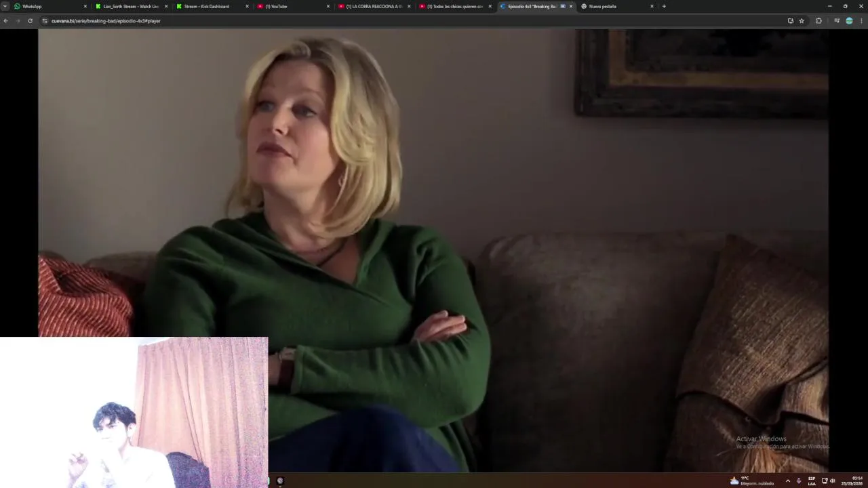The height and width of the screenshot is (488, 868).
Task: Select the Episodio 4x3 Breaking Bad tab
Action: 536,6
